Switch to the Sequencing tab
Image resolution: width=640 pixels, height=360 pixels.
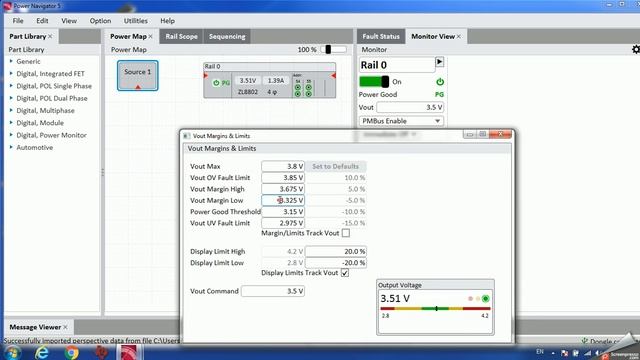pyautogui.click(x=227, y=36)
